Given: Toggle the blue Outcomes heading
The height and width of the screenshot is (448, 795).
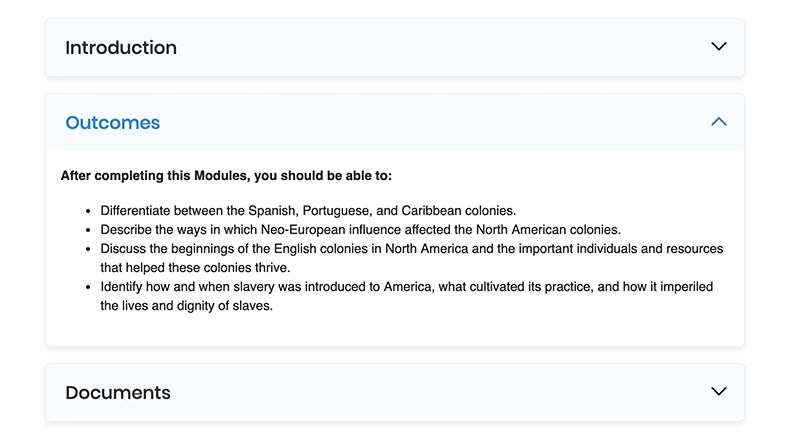Looking at the screenshot, I should click(x=112, y=123).
